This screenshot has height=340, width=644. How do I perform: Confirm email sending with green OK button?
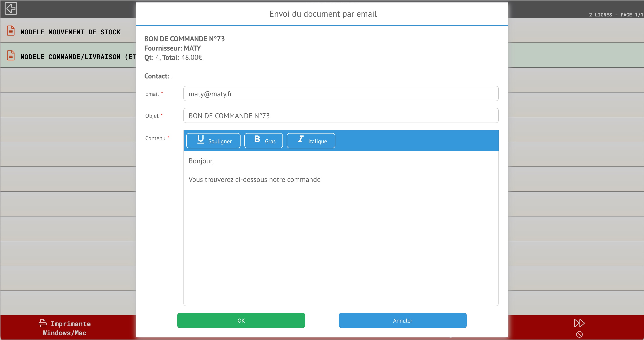pos(241,320)
